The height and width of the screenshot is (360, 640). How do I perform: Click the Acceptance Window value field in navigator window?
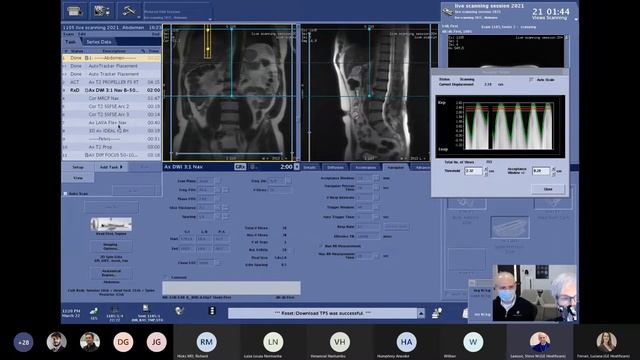coord(541,171)
